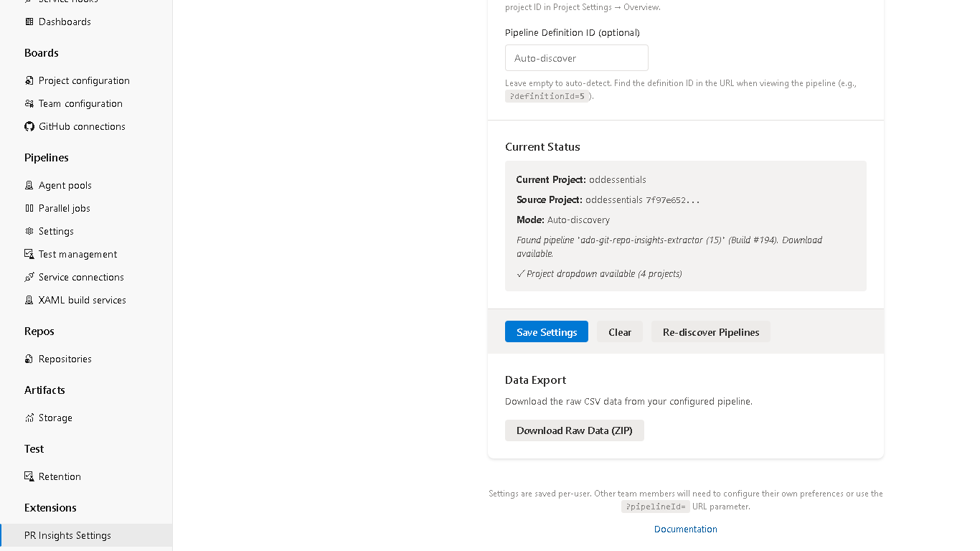
Task: Click the Artifacts section heading
Action: (x=44, y=390)
